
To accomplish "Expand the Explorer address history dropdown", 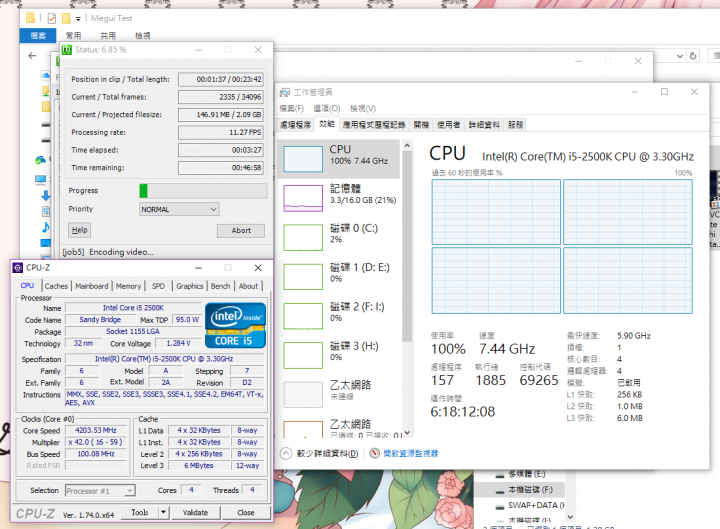I will click(680, 56).
